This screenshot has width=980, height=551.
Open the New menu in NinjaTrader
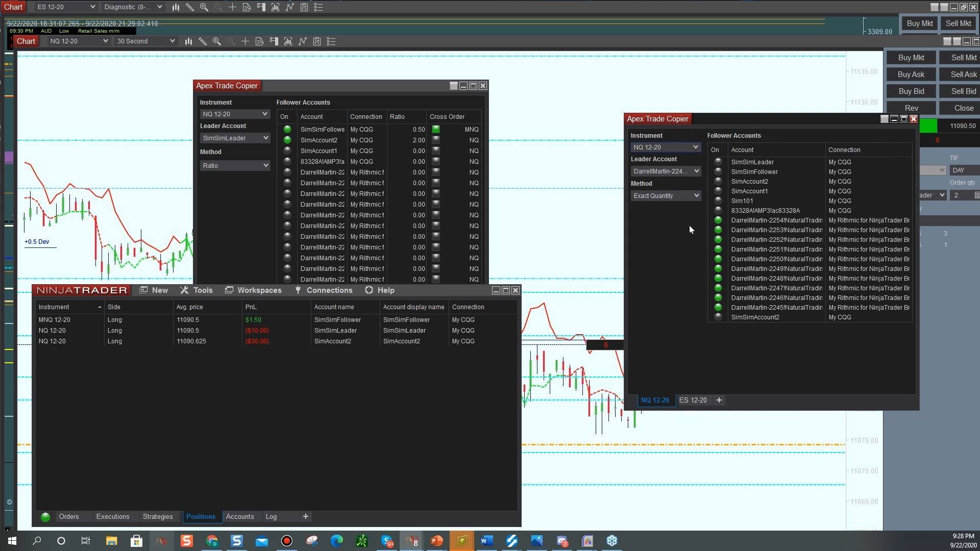click(154, 290)
